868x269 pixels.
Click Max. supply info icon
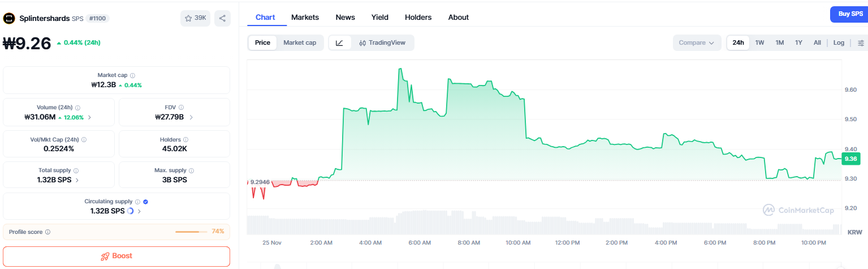(x=192, y=170)
